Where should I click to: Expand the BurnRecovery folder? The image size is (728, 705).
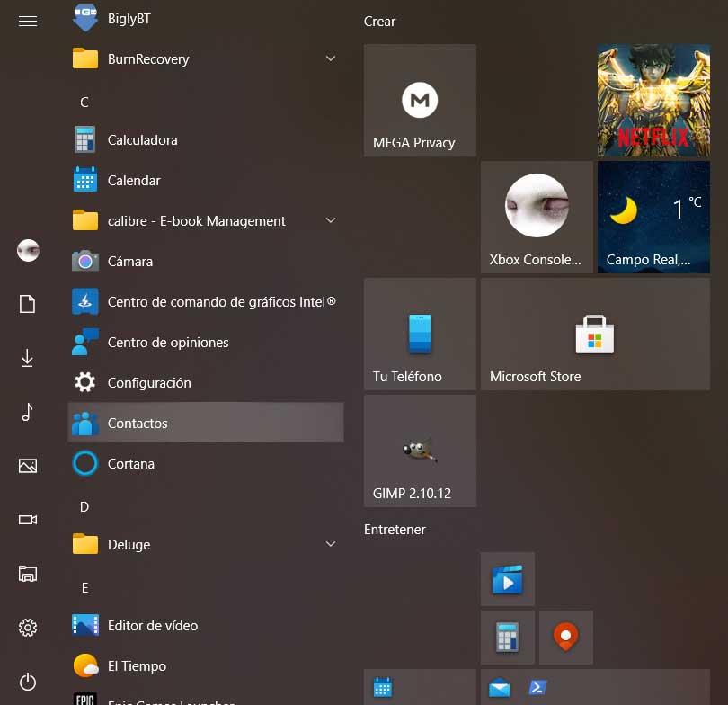[331, 58]
